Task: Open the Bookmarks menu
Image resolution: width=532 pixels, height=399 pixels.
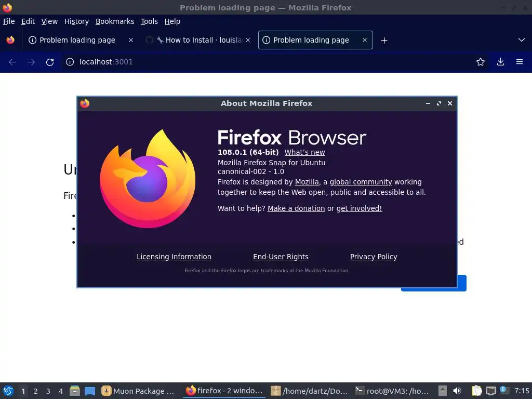Action: [x=115, y=21]
